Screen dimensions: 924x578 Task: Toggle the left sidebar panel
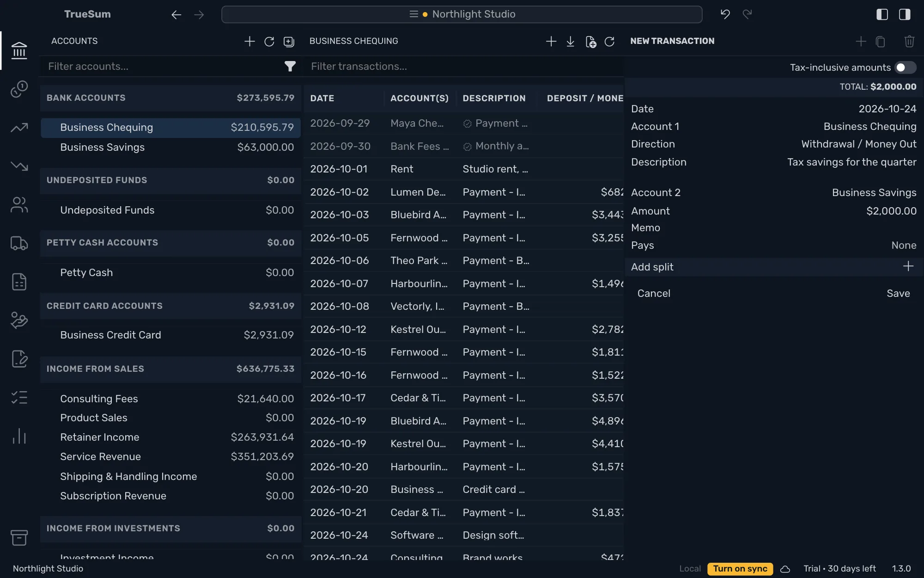pyautogui.click(x=882, y=14)
